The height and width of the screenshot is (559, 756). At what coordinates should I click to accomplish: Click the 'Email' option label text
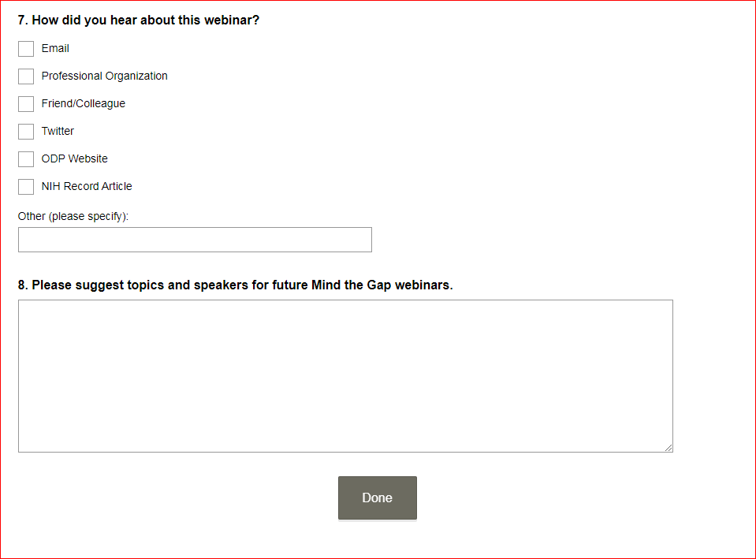[55, 49]
